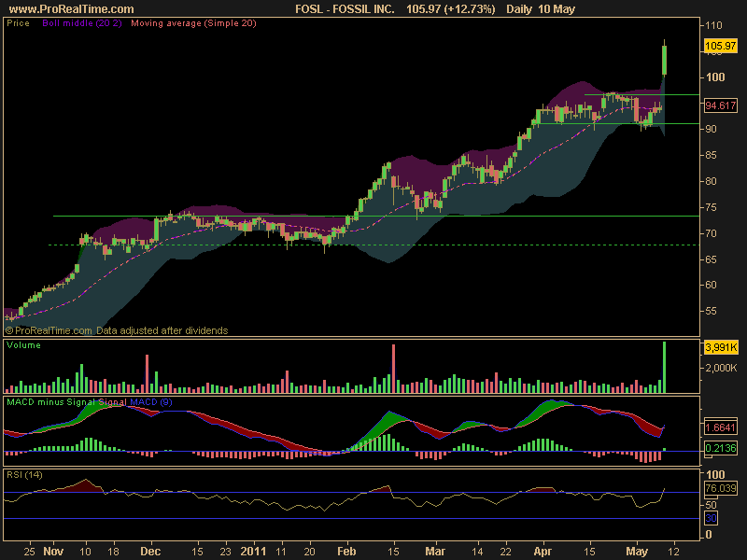747x560 pixels.
Task: Click the www.ProRealTime.com header text
Action: click(72, 9)
